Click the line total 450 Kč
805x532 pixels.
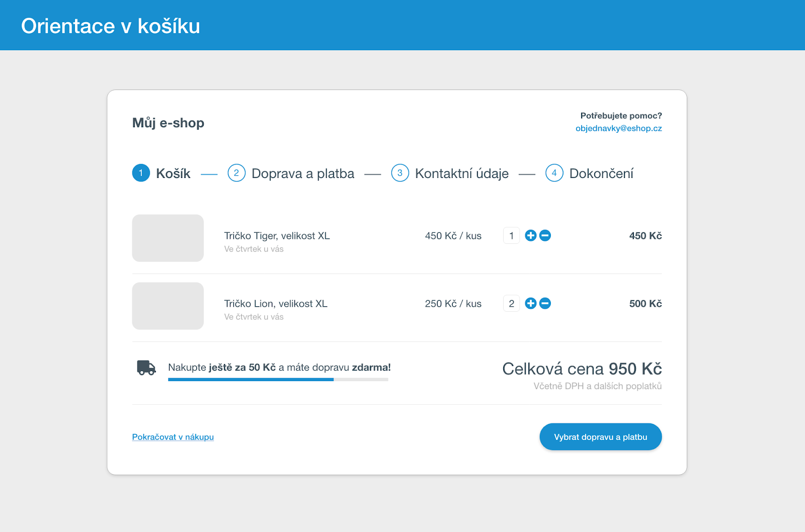click(x=646, y=236)
